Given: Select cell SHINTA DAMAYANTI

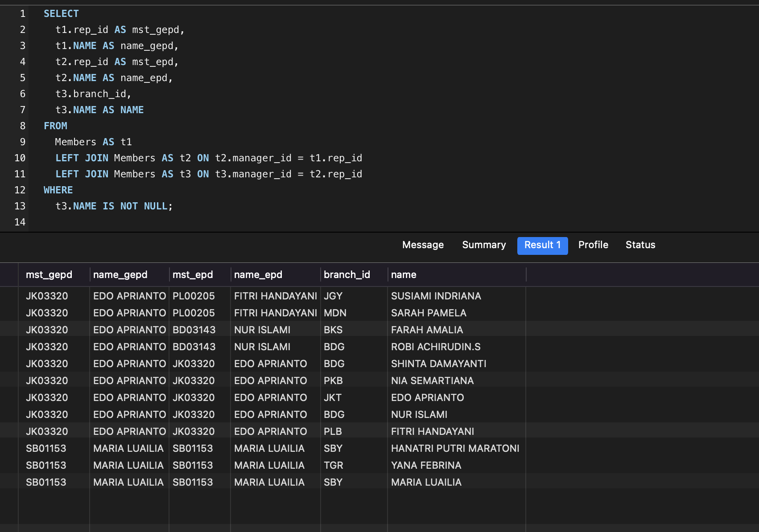Looking at the screenshot, I should click(x=438, y=364).
